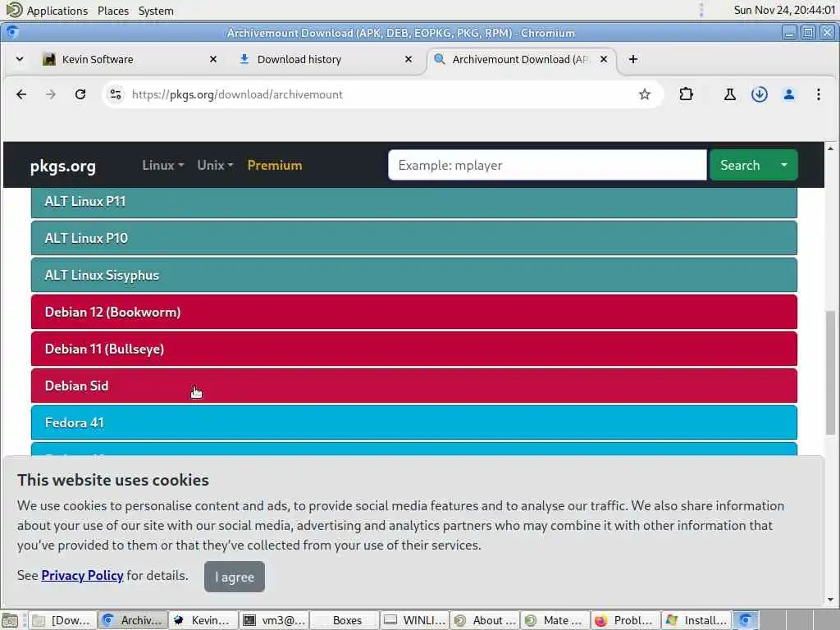The height and width of the screenshot is (630, 840).
Task: Switch to the Kevin Software tab
Action: 129,59
